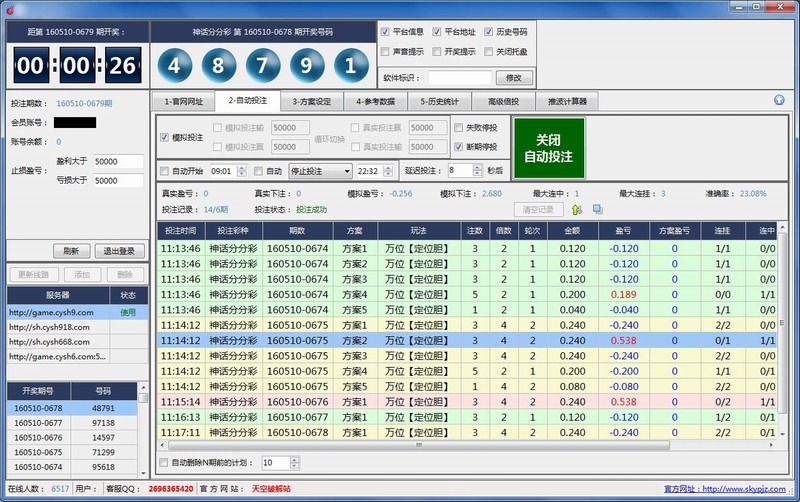Click the blue window icon by 清空记录
The image size is (800, 502).
(597, 209)
